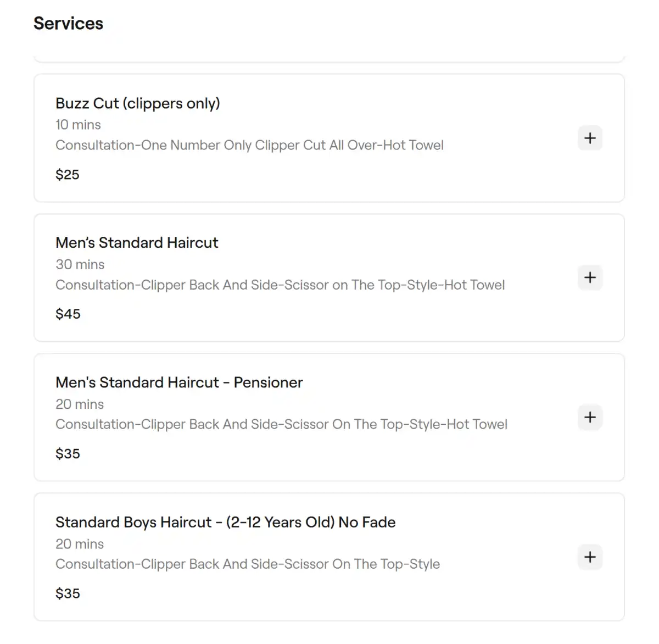Viewport: 659px width, 644px height.
Task: Click the Pensioner haircut 20 mins duration
Action: coord(80,404)
